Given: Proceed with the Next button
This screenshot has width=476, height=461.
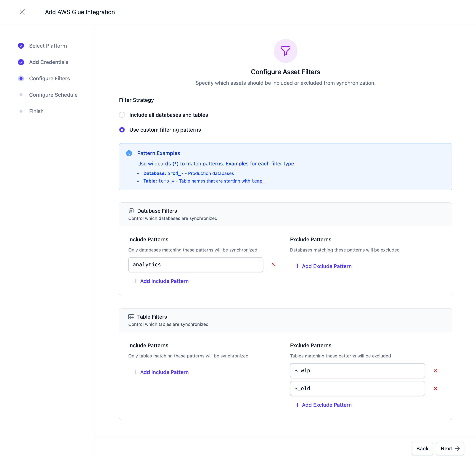Looking at the screenshot, I should (x=450, y=448).
